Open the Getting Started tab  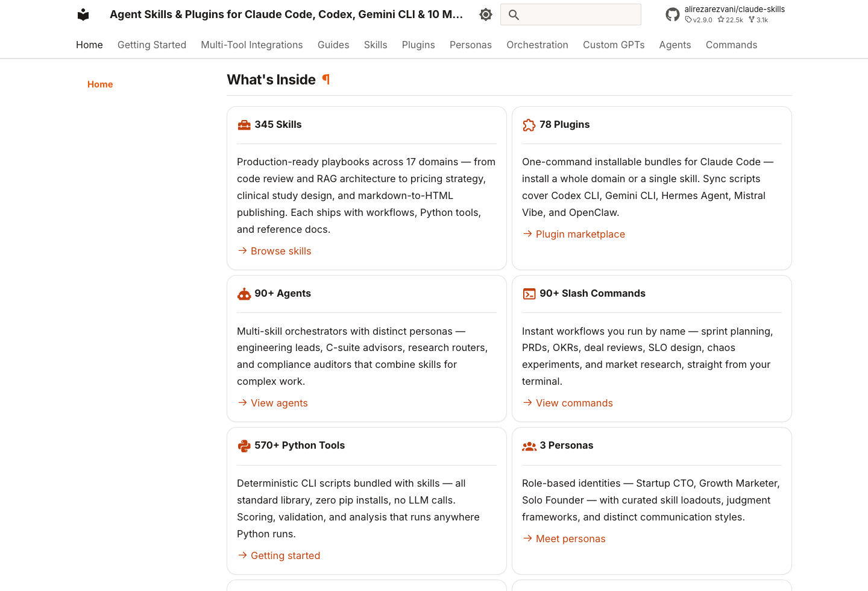click(x=152, y=45)
